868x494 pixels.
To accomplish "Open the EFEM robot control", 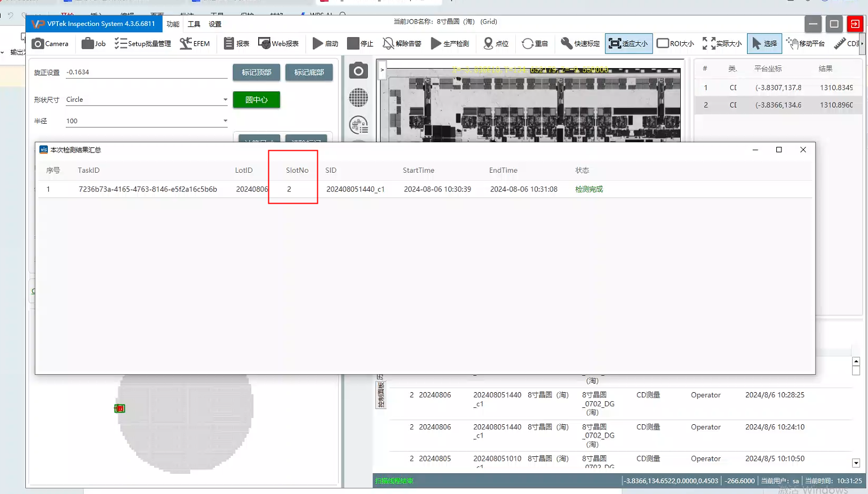I will click(x=195, y=43).
